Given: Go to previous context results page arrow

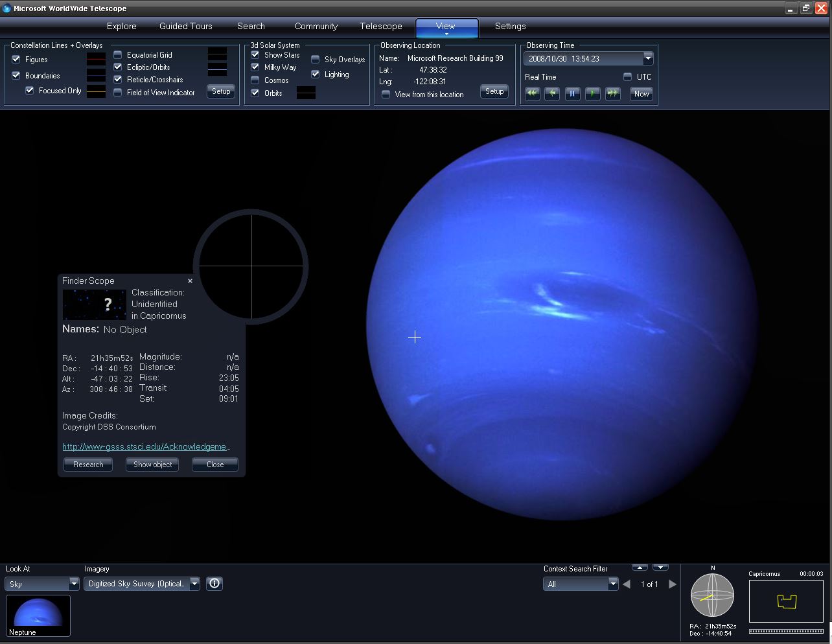Looking at the screenshot, I should (x=626, y=584).
